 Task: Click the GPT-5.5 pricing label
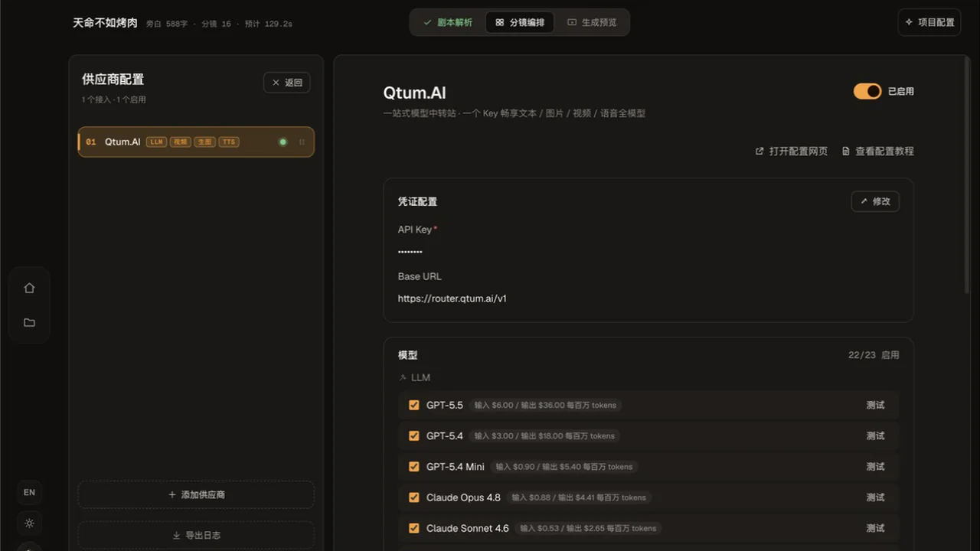click(546, 405)
